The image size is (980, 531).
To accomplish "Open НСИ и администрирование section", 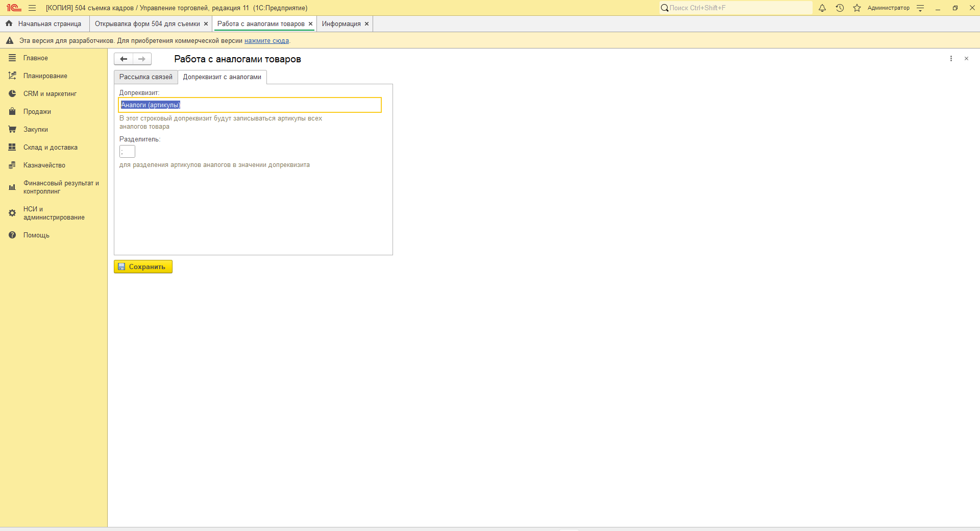I will [x=54, y=213].
